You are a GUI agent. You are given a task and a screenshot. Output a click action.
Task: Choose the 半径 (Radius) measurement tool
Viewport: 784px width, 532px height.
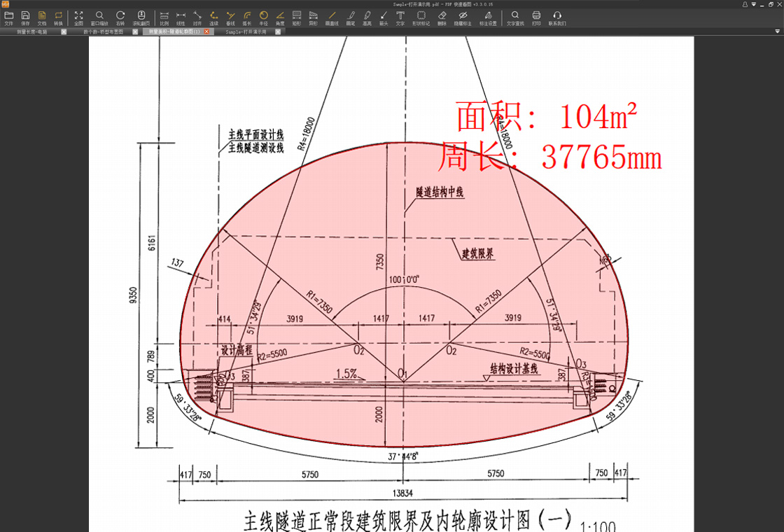click(x=263, y=18)
